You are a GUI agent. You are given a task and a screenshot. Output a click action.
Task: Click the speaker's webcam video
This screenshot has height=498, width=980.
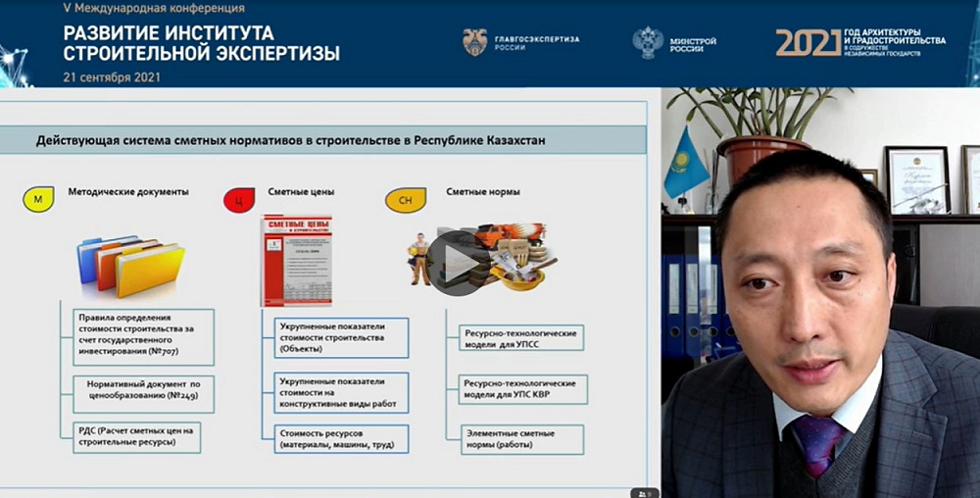coord(820,292)
